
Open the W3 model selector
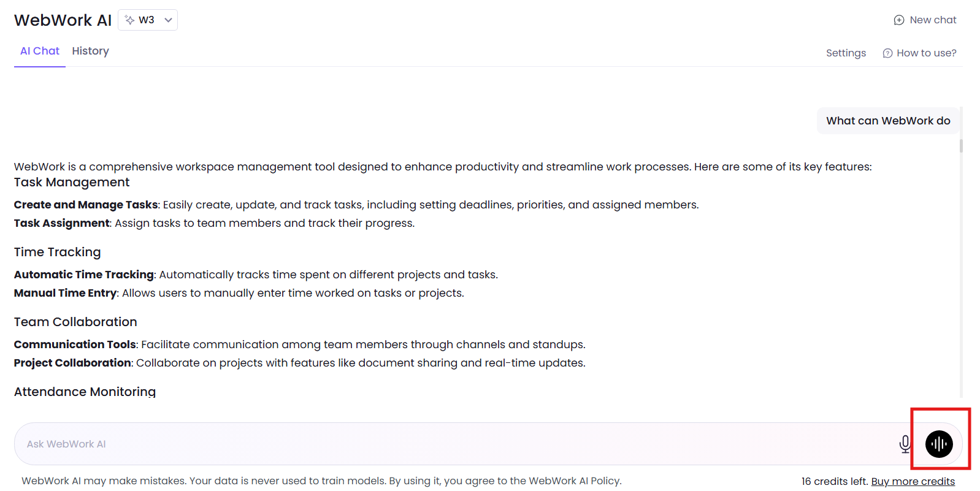click(x=148, y=20)
